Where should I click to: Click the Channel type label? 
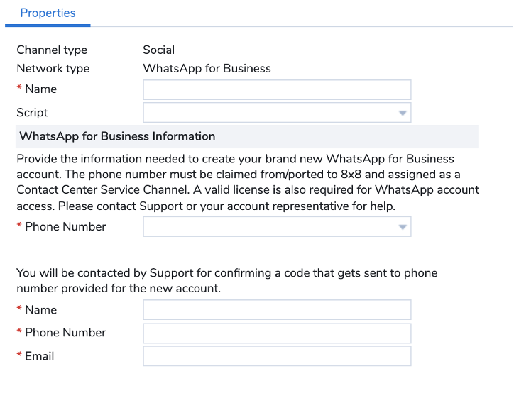click(52, 50)
